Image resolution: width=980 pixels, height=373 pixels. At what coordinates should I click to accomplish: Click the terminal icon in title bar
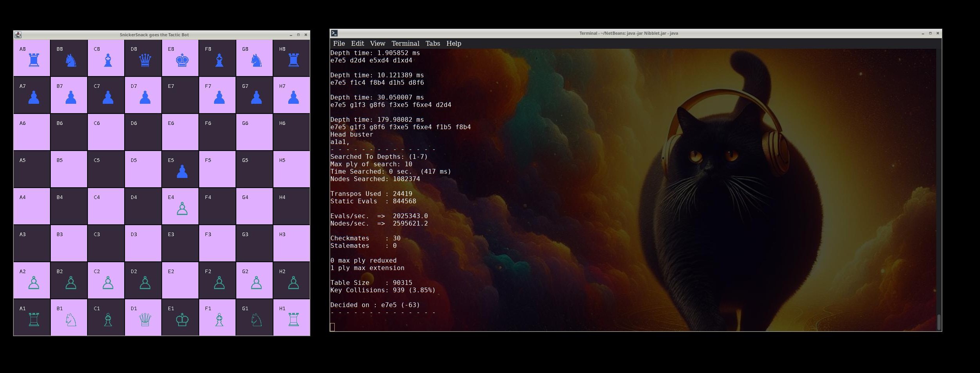[334, 33]
